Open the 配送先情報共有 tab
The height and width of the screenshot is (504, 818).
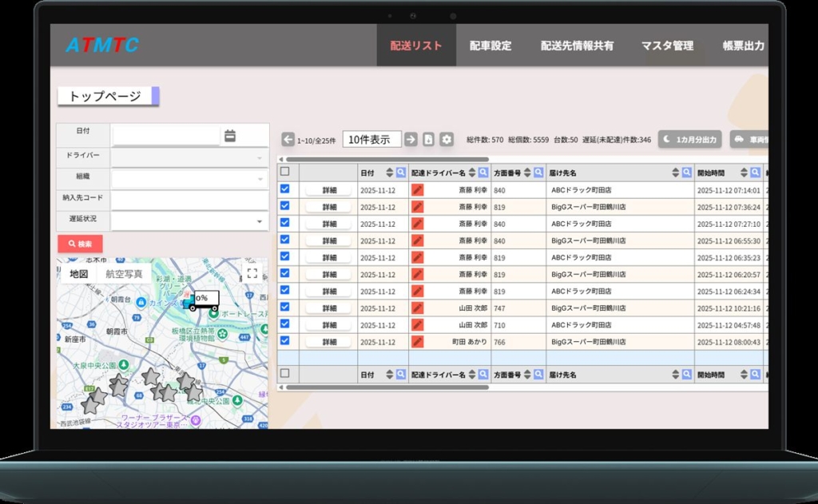click(577, 46)
